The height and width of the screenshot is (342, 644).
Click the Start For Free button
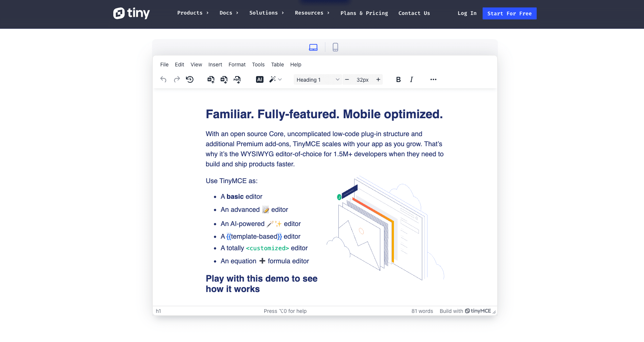pos(509,13)
